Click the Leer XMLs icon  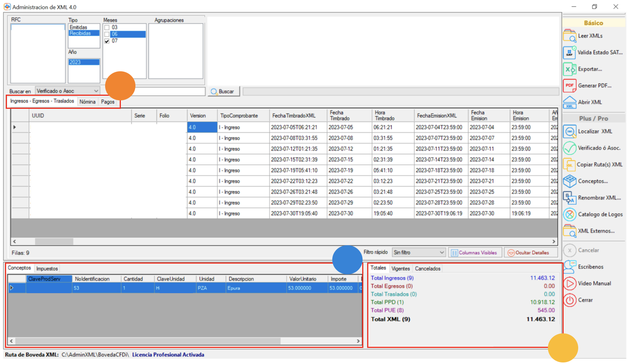pos(570,36)
